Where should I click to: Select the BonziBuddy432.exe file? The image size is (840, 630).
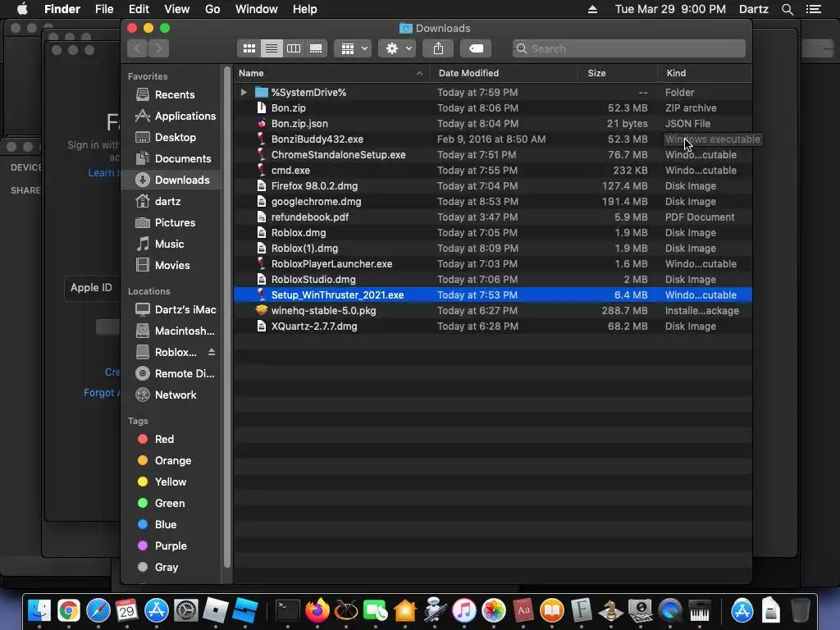point(493,139)
